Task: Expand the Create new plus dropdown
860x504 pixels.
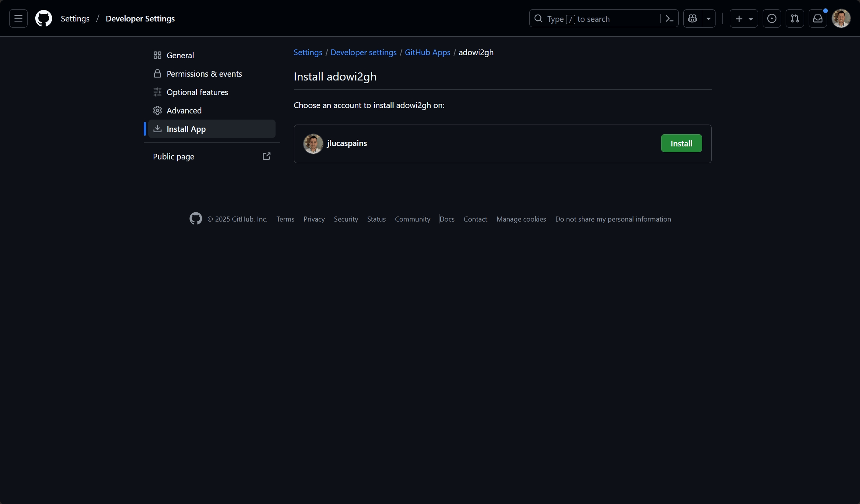Action: pyautogui.click(x=743, y=18)
